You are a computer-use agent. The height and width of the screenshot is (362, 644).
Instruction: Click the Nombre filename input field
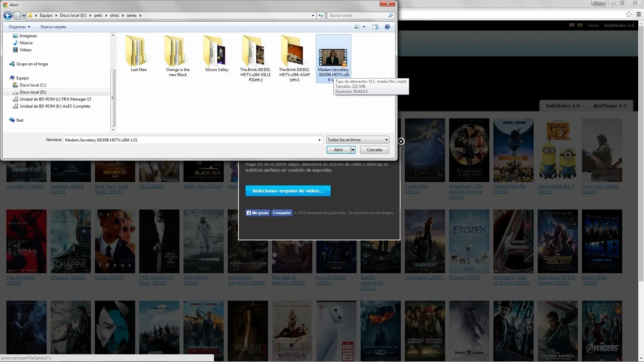coord(191,140)
